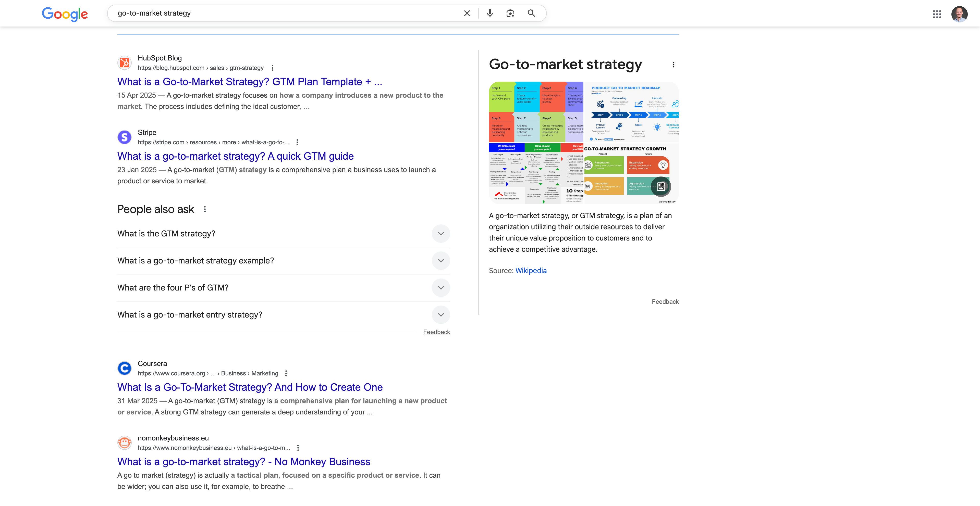Open knowledge panel more options menu
Viewport: 980px width, 506px height.
point(673,65)
